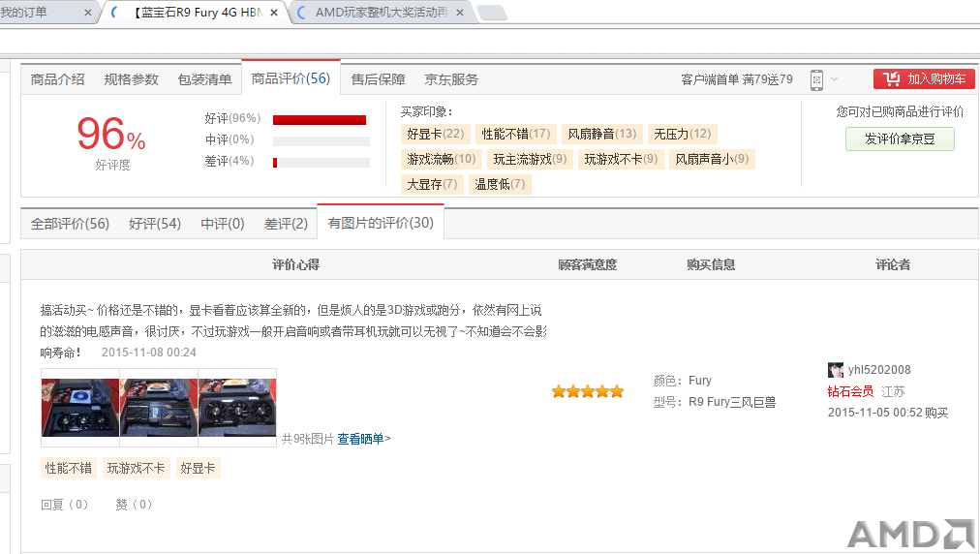Screen dimensions: 980x554
Task: Click the 客户端首单 满79送79 promotion text
Action: (737, 79)
